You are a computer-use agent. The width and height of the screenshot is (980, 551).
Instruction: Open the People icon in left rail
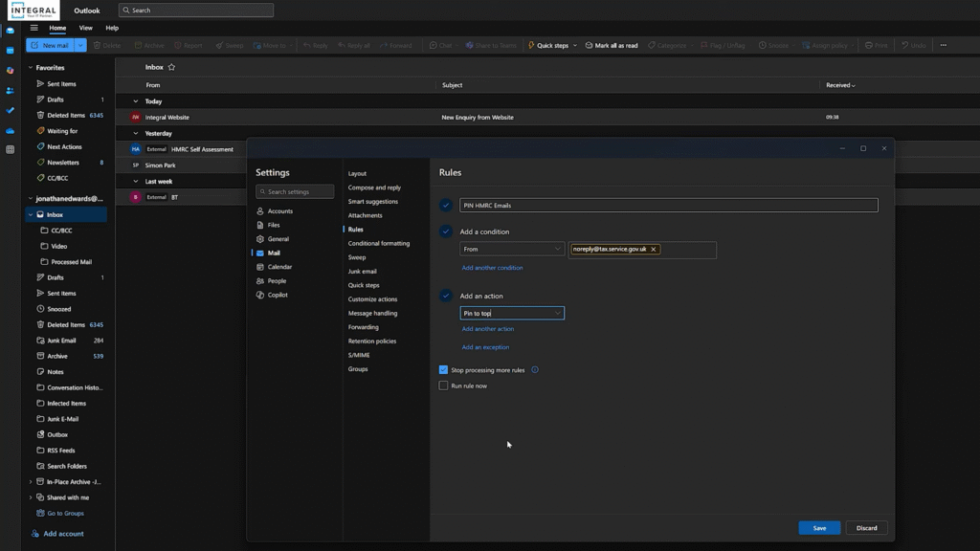10,90
